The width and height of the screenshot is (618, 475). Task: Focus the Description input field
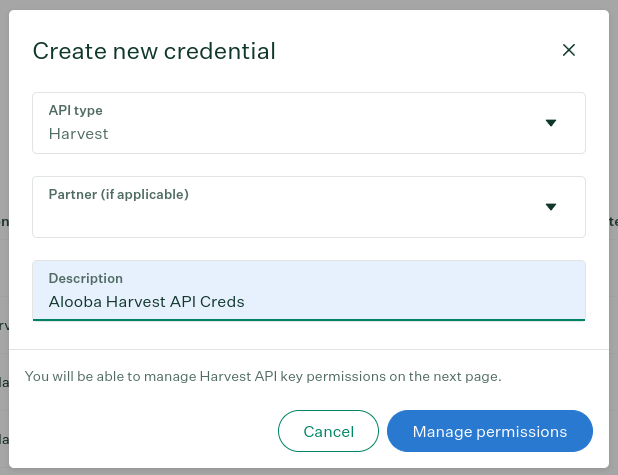[309, 291]
